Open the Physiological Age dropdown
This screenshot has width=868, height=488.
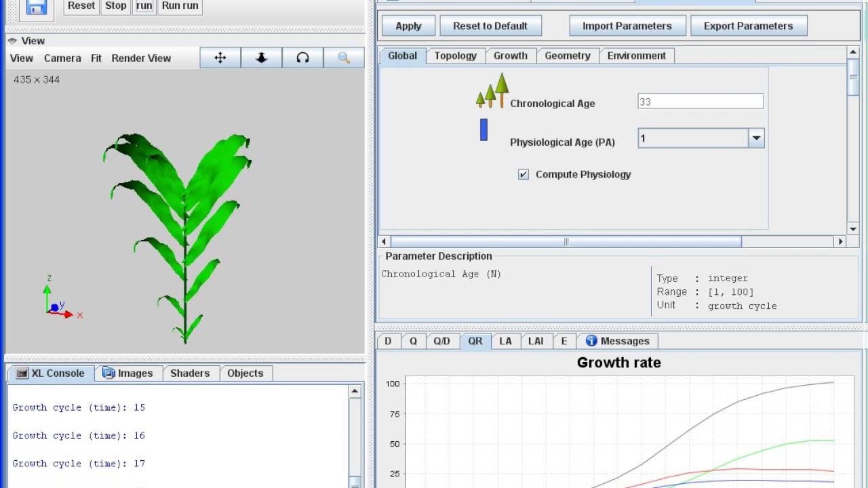tap(756, 138)
